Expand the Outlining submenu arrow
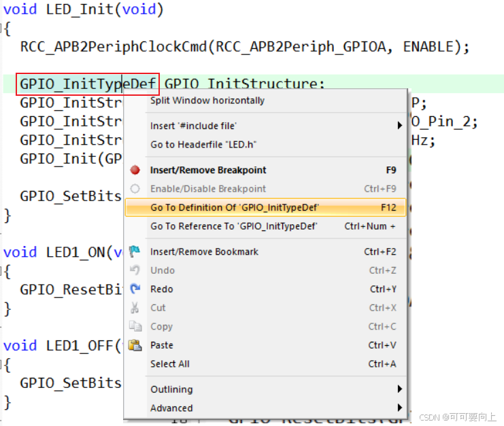The height and width of the screenshot is (426, 504). [x=399, y=389]
